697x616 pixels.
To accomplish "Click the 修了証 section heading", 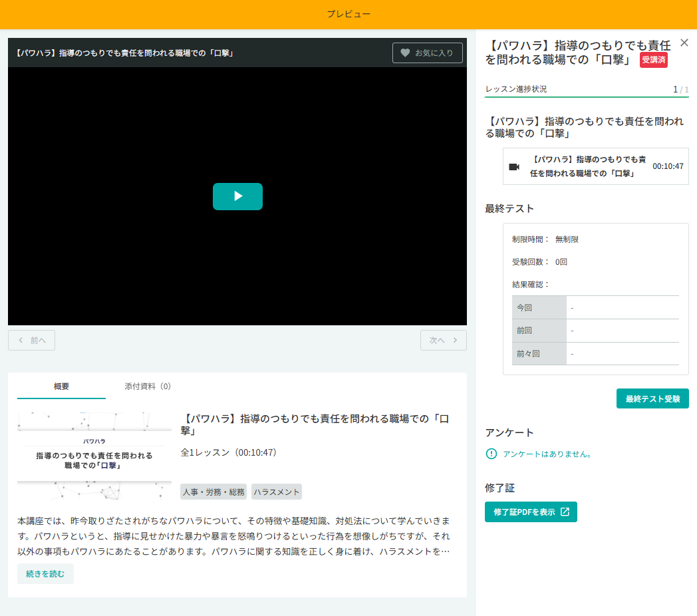I will 499,488.
